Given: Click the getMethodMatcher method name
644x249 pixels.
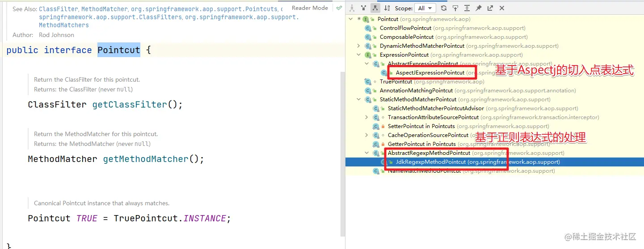Looking at the screenshot, I should tap(146, 159).
